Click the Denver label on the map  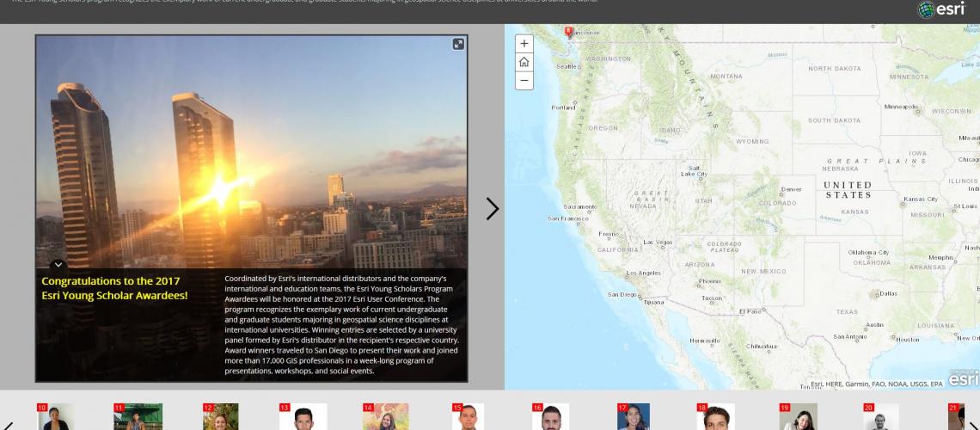pos(791,189)
